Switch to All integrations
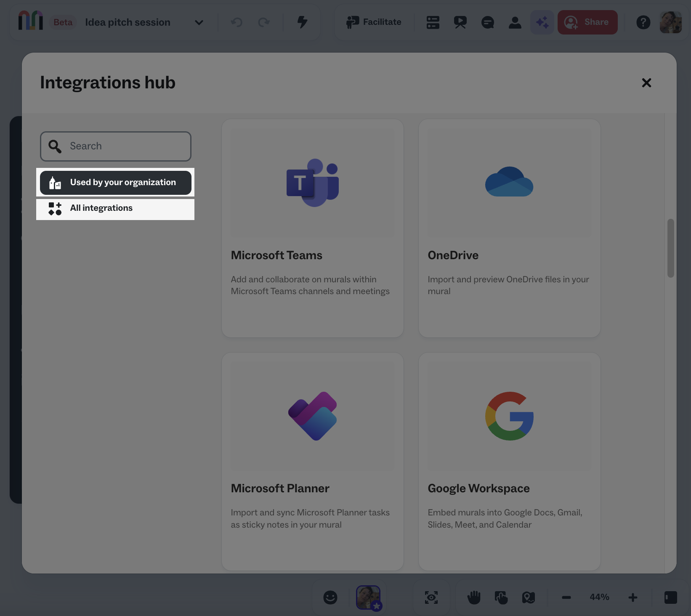The height and width of the screenshot is (616, 691). coord(116,208)
